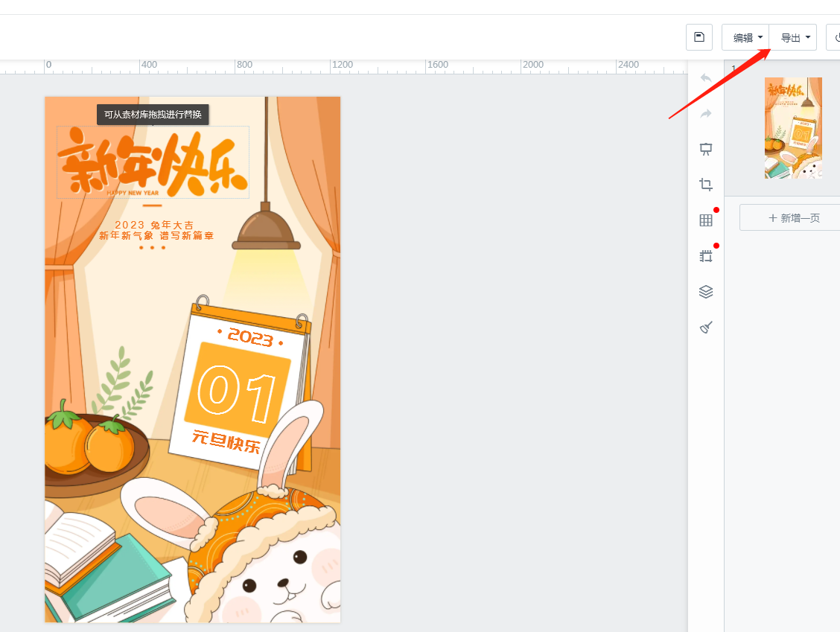The width and height of the screenshot is (840, 632).
Task: Open the presentation preview easel icon
Action: coord(706,149)
